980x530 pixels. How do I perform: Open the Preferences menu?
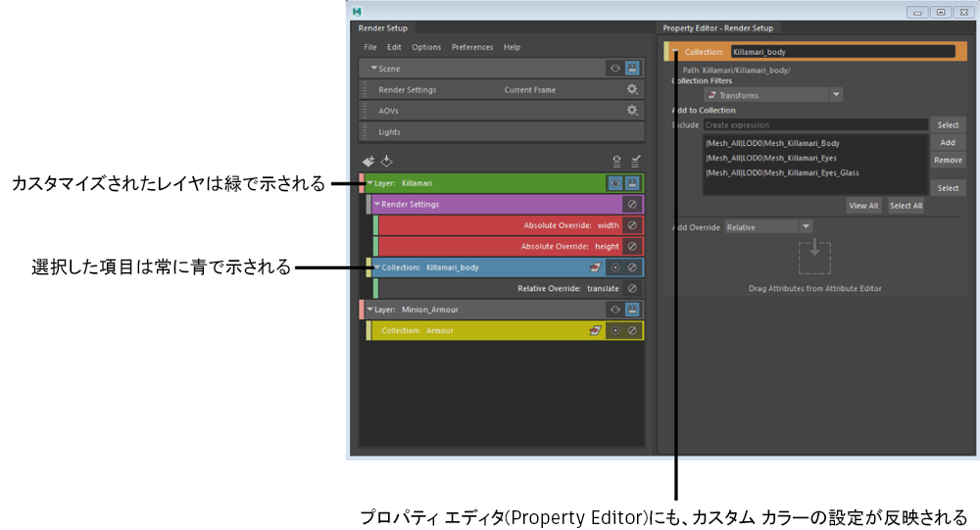click(472, 47)
